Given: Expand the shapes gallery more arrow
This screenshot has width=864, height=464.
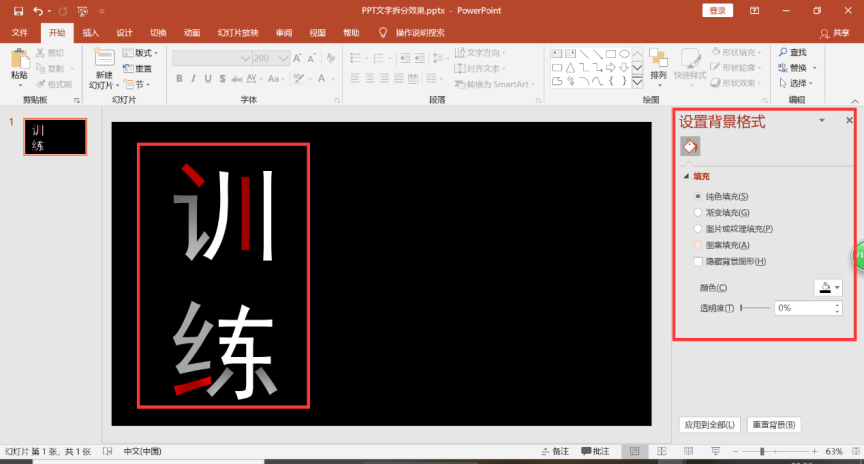Looking at the screenshot, I should click(638, 83).
